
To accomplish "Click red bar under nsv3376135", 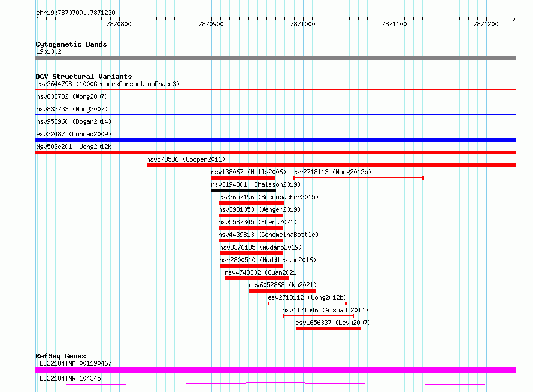I will tap(252, 253).
